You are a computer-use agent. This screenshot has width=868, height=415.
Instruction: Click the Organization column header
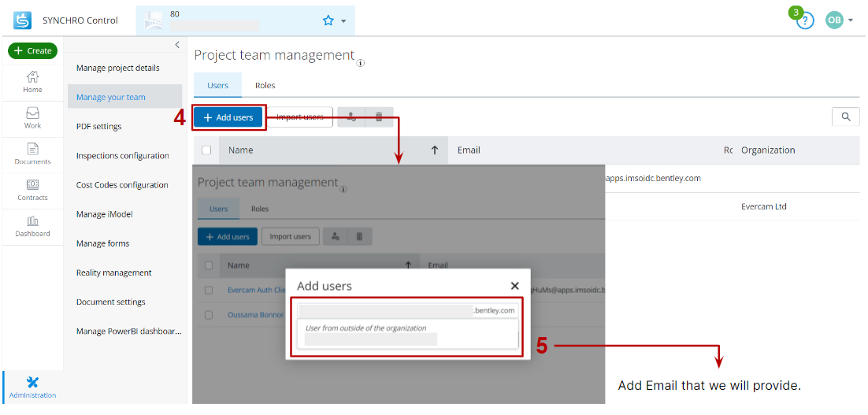(x=768, y=150)
